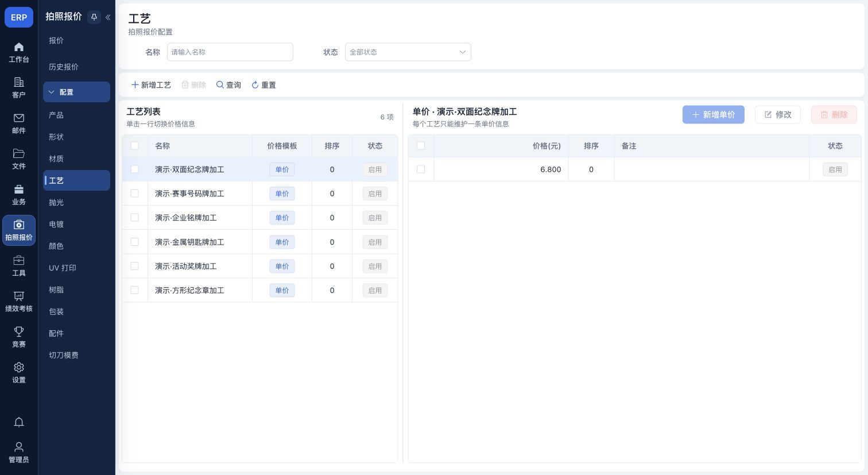The width and height of the screenshot is (868, 475).
Task: Click 启用 status in 演示·双面纪念牌加工 row
Action: (375, 169)
